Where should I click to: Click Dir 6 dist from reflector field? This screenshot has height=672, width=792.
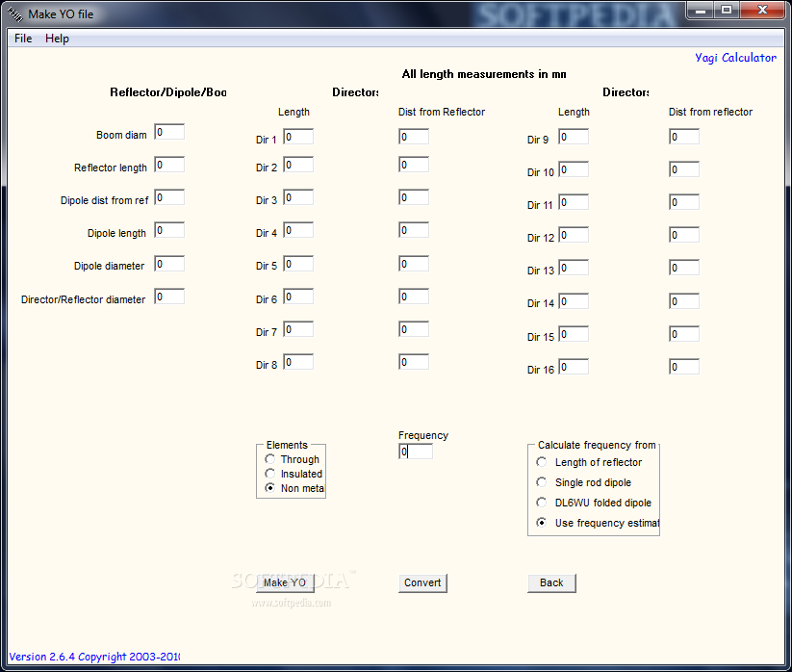point(414,297)
